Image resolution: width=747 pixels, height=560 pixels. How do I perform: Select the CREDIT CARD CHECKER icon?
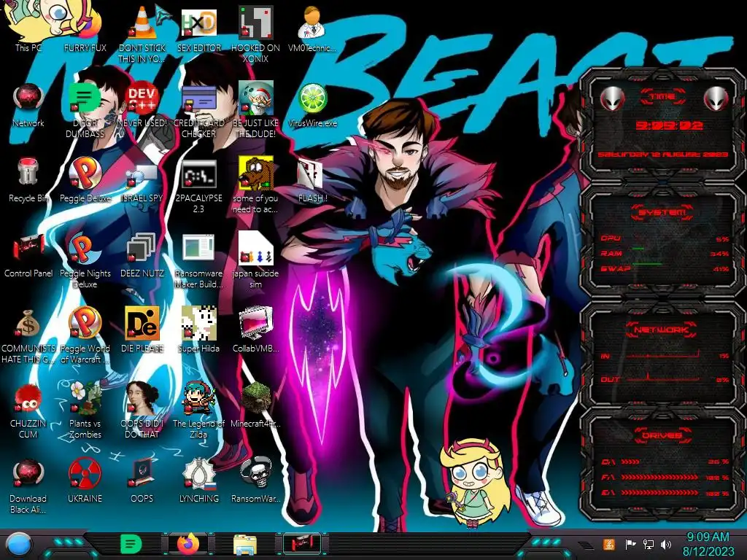198,109
